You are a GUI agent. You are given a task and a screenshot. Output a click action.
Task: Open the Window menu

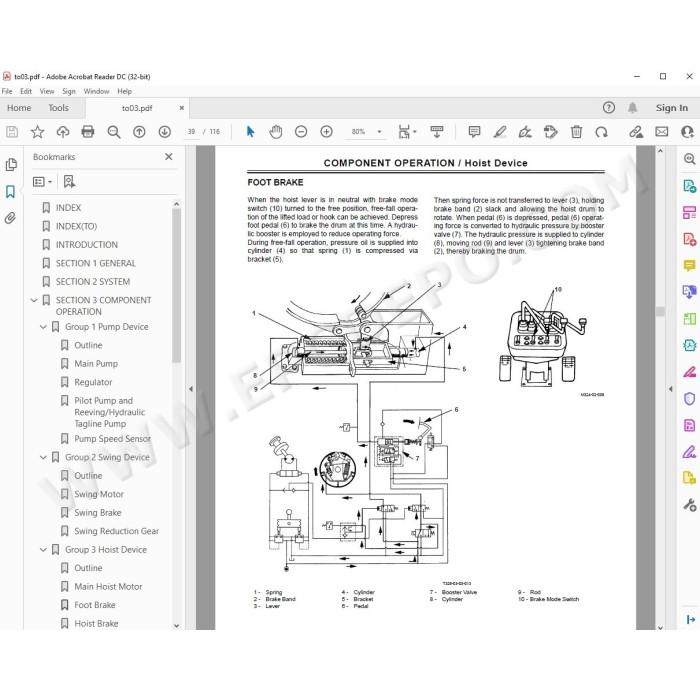96,91
